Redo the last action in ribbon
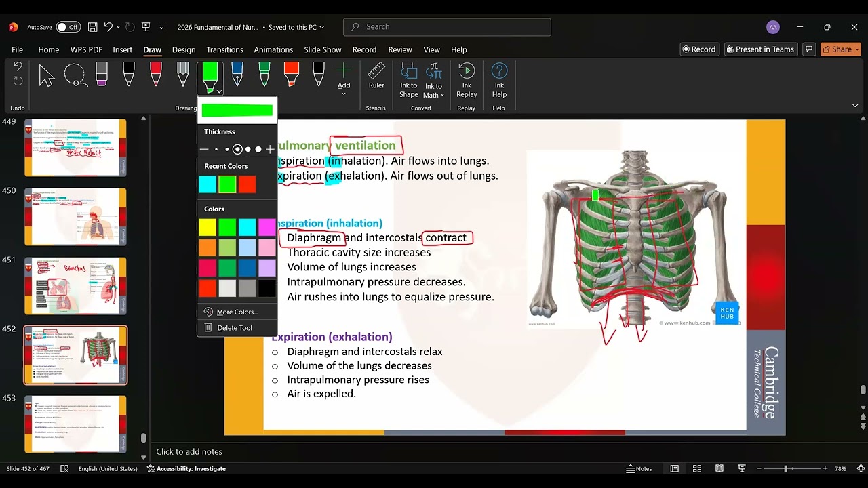The image size is (868, 488). pyautogui.click(x=18, y=81)
